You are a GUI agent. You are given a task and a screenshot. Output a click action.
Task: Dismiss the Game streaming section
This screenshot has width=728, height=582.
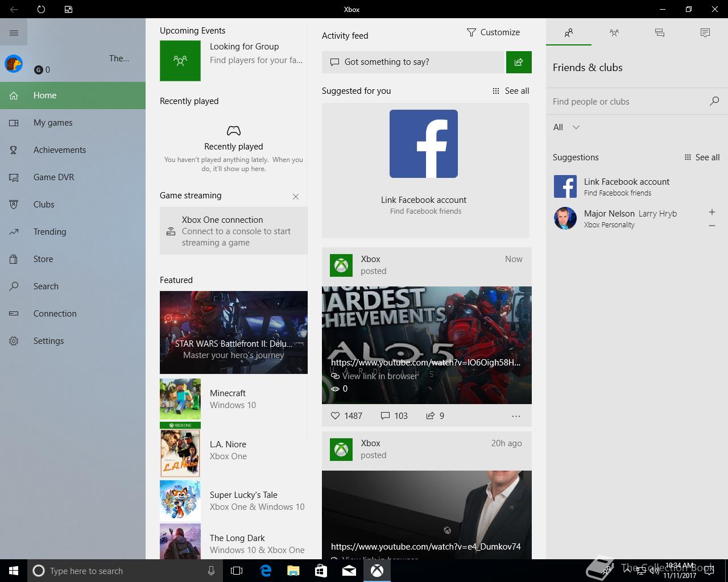(x=296, y=197)
